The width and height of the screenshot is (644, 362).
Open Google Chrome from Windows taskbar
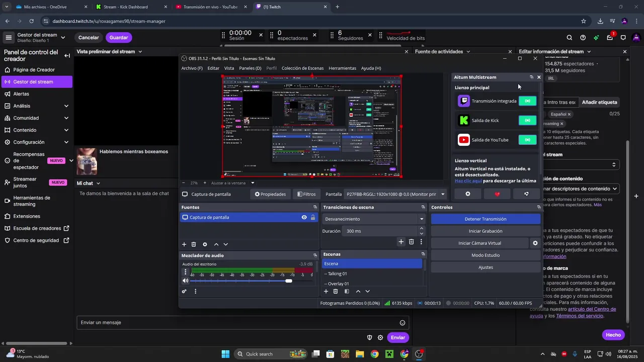click(374, 354)
